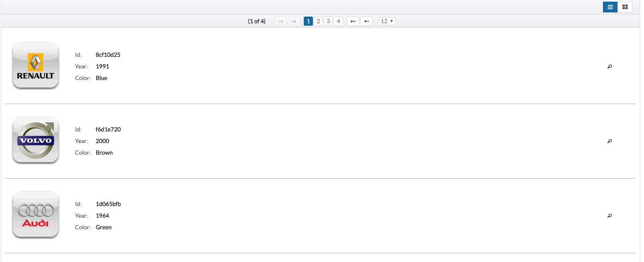Select the color value Blue
Screen dimensions: 644x262
(x=102, y=78)
